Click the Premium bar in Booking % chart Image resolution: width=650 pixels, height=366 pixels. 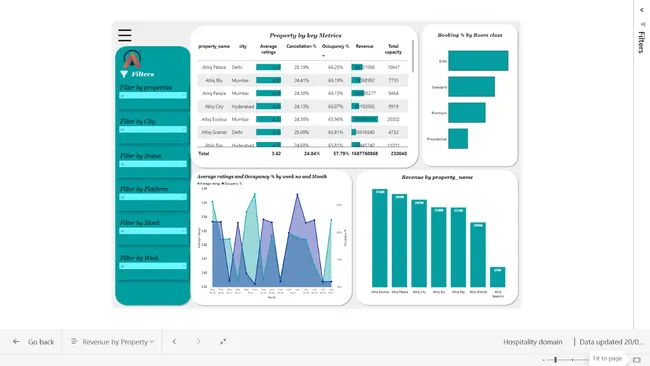point(467,113)
